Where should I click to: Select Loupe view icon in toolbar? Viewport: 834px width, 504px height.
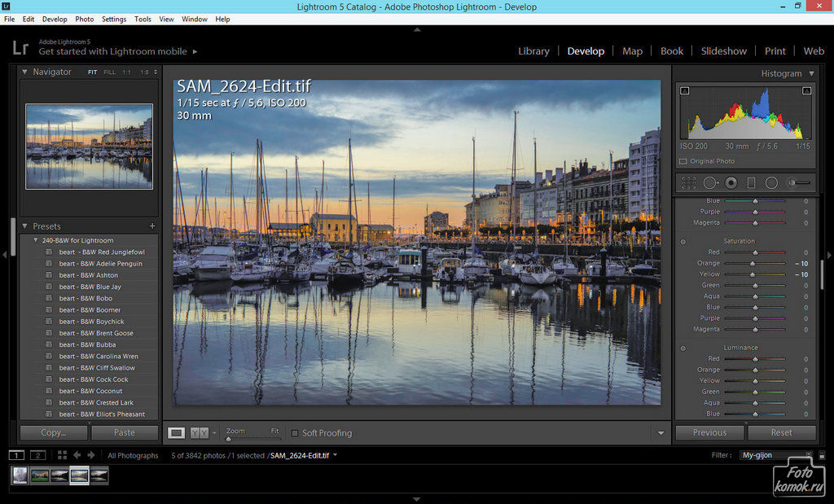tap(177, 433)
